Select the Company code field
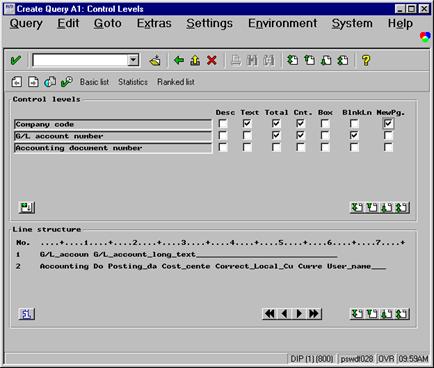 113,124
